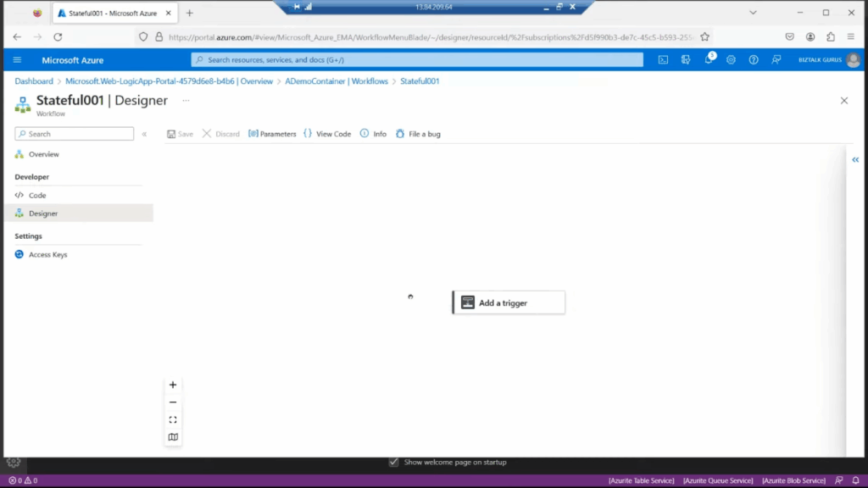The height and width of the screenshot is (488, 868).
Task: Click the Discard toolbar button
Action: (x=221, y=134)
